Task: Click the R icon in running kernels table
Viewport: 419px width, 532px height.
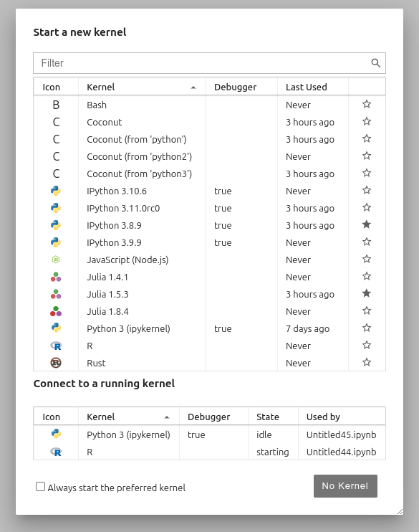Action: coord(56,452)
